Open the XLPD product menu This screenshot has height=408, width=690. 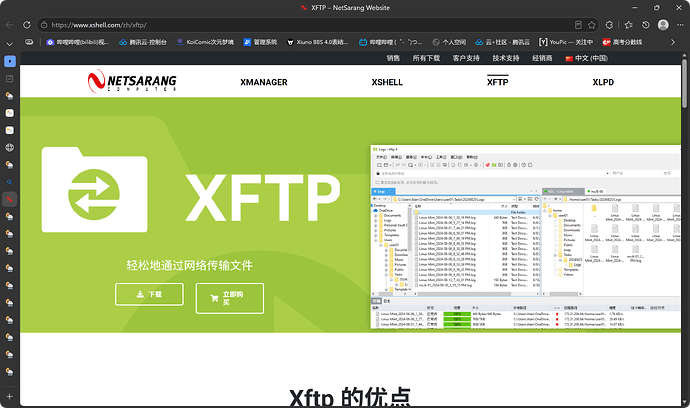(603, 82)
